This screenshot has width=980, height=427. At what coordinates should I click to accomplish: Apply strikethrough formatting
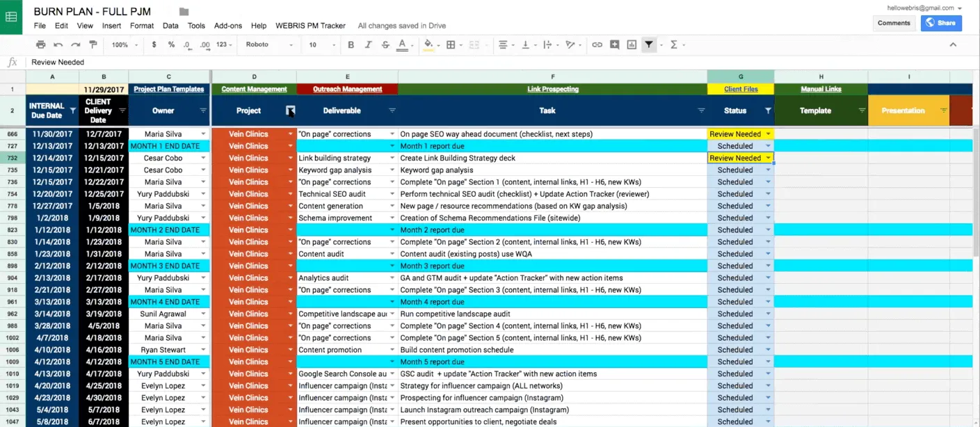click(x=385, y=45)
